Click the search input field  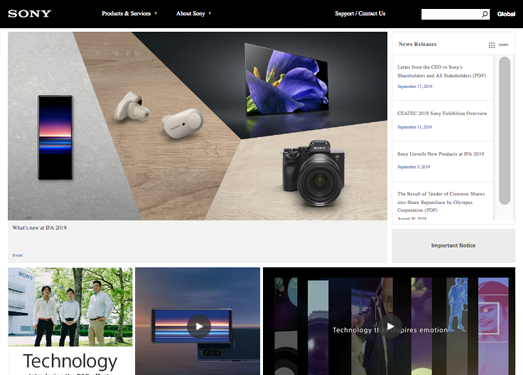451,14
